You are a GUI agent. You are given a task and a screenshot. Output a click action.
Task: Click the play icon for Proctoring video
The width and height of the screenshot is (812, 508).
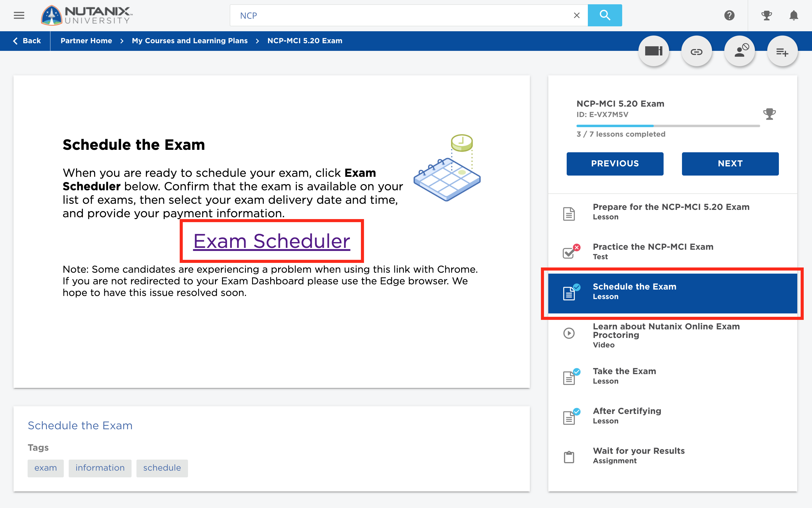(x=569, y=333)
